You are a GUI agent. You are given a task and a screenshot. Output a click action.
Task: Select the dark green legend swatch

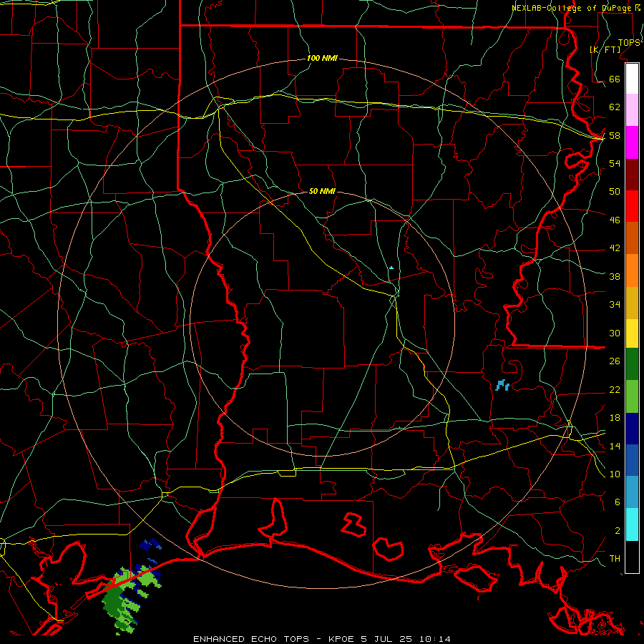click(632, 364)
